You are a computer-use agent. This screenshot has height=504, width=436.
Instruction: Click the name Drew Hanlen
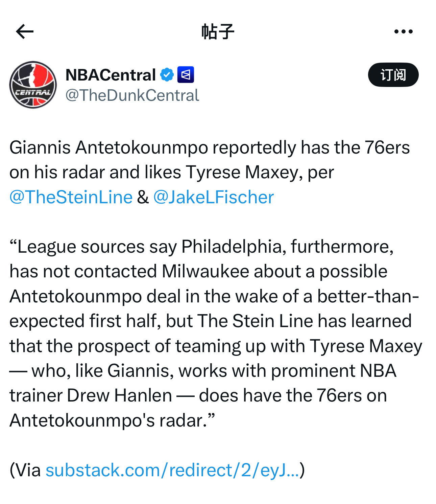click(119, 395)
